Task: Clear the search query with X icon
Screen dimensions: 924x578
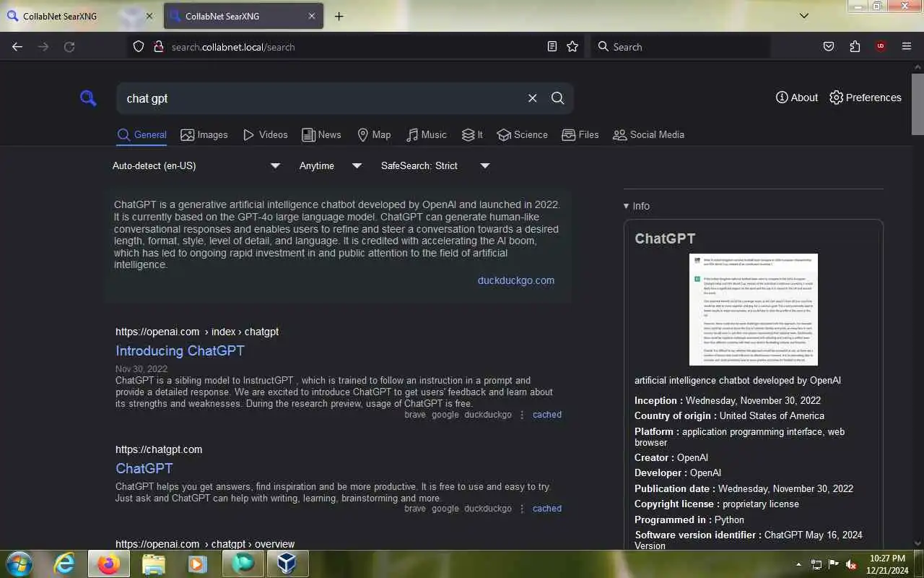Action: point(532,98)
